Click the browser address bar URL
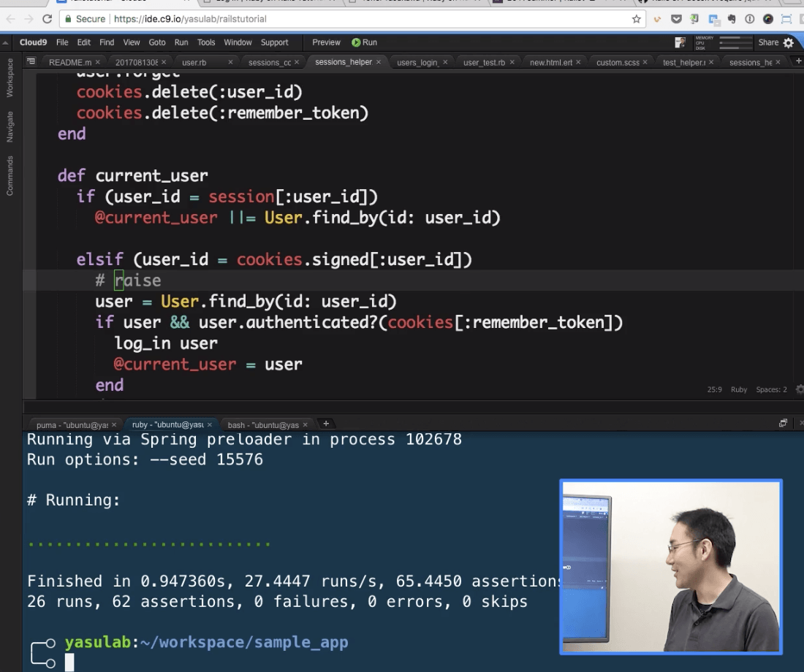The height and width of the screenshot is (672, 804). (x=190, y=19)
